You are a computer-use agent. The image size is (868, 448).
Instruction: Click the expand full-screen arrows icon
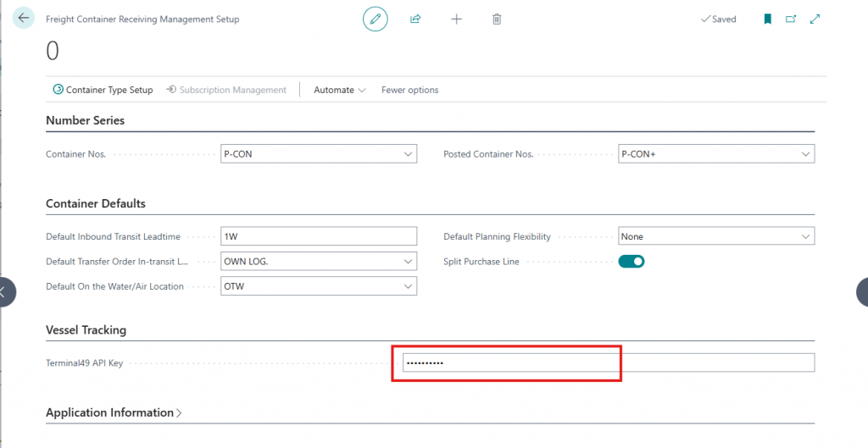tap(815, 19)
